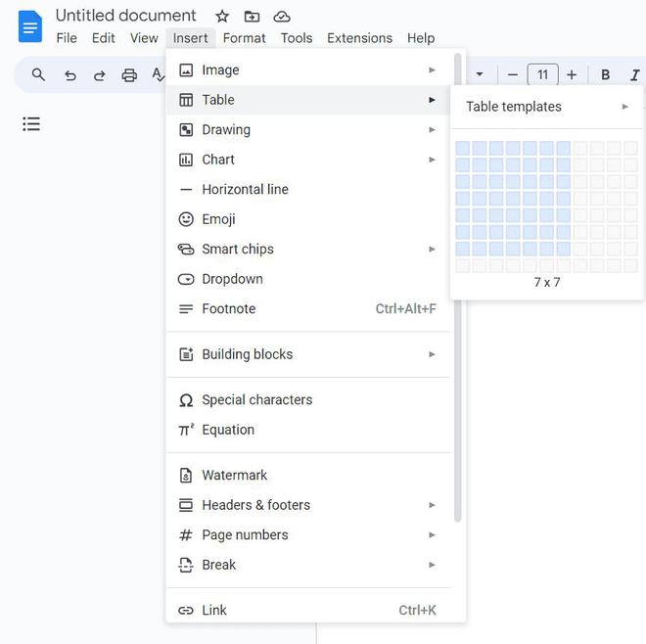The image size is (646, 644).
Task: Increase font size with plus button
Action: [x=572, y=75]
